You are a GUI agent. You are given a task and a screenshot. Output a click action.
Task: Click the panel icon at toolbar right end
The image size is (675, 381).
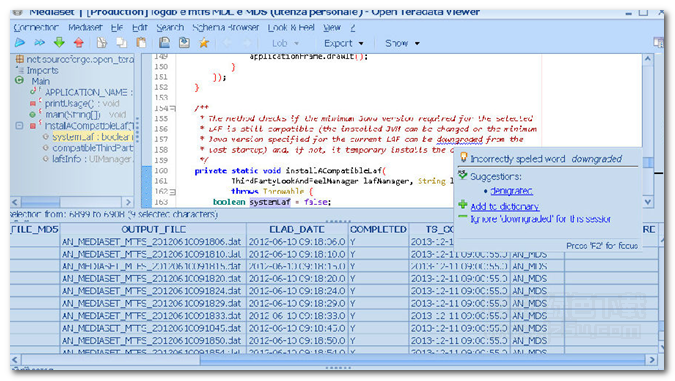pyautogui.click(x=658, y=43)
